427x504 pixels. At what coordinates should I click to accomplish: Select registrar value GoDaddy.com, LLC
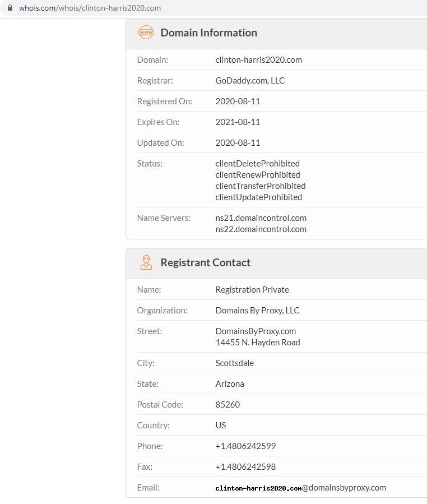[x=250, y=81]
